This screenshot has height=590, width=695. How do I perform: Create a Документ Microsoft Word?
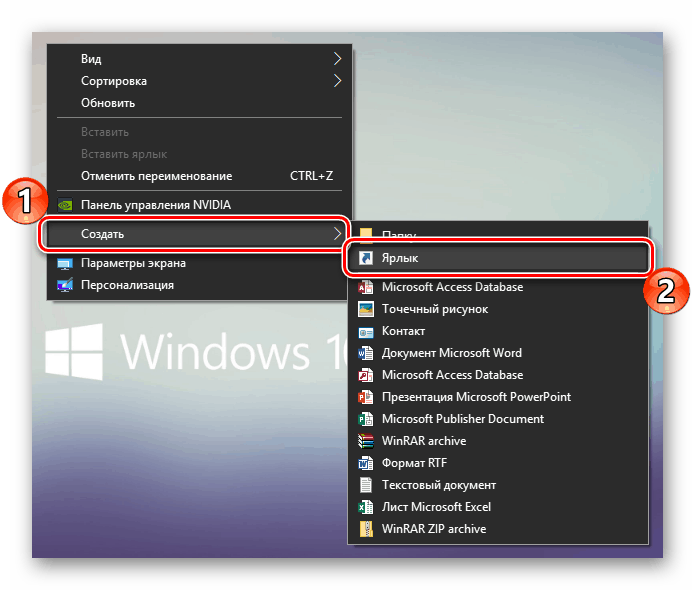tap(498, 353)
